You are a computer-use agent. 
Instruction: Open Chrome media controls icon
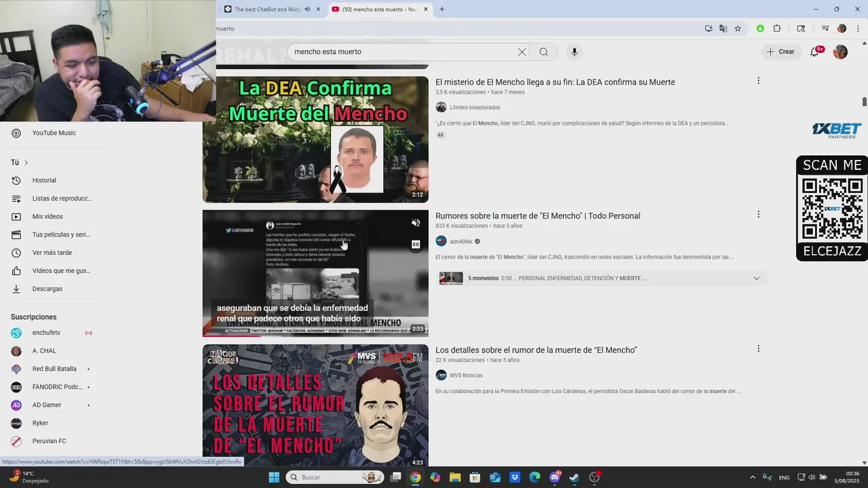click(825, 28)
